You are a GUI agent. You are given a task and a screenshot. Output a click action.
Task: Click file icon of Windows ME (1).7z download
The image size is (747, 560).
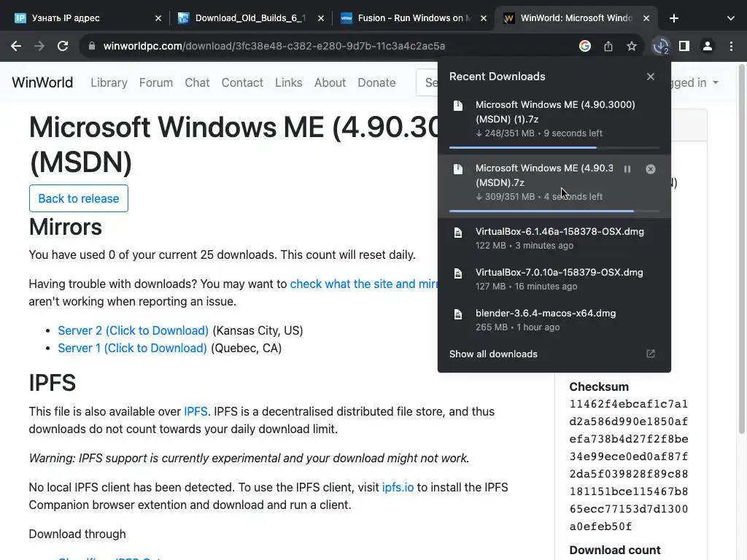[458, 105]
